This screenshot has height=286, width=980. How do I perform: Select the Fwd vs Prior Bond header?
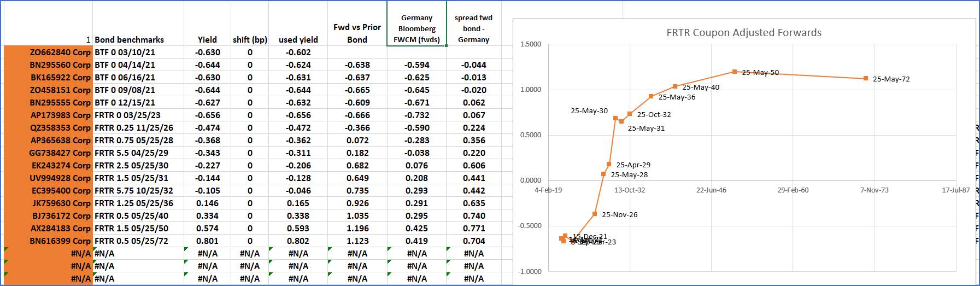[x=357, y=33]
